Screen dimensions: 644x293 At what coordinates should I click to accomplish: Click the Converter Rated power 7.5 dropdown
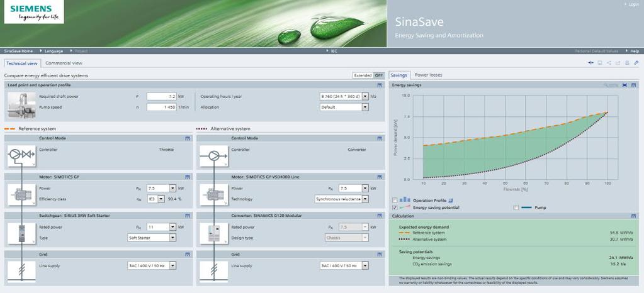[x=354, y=227]
